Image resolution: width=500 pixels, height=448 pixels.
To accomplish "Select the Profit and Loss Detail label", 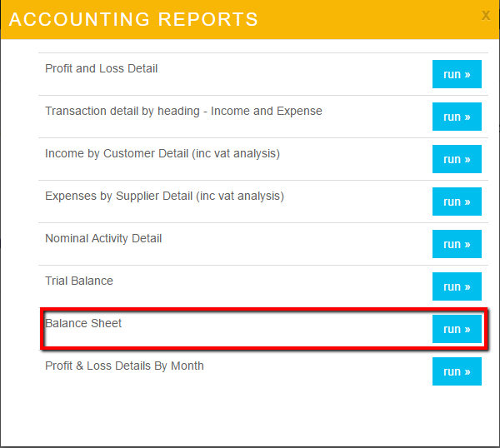I will pyautogui.click(x=101, y=68).
